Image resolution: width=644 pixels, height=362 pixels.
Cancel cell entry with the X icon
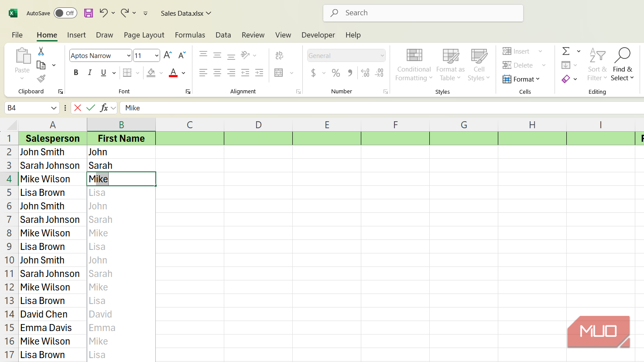pos(78,108)
